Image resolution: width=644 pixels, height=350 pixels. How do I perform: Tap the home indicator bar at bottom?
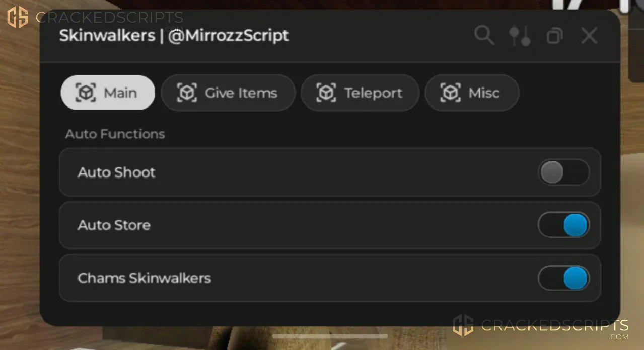click(330, 336)
